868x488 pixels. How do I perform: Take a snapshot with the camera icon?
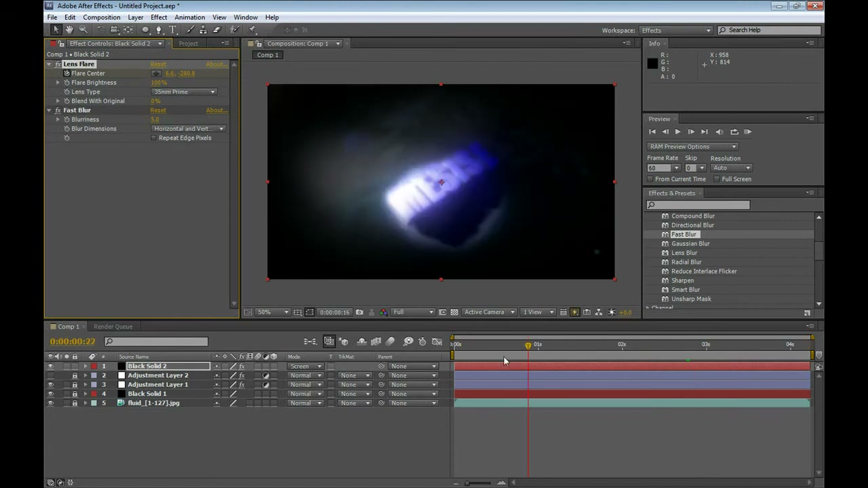point(359,312)
